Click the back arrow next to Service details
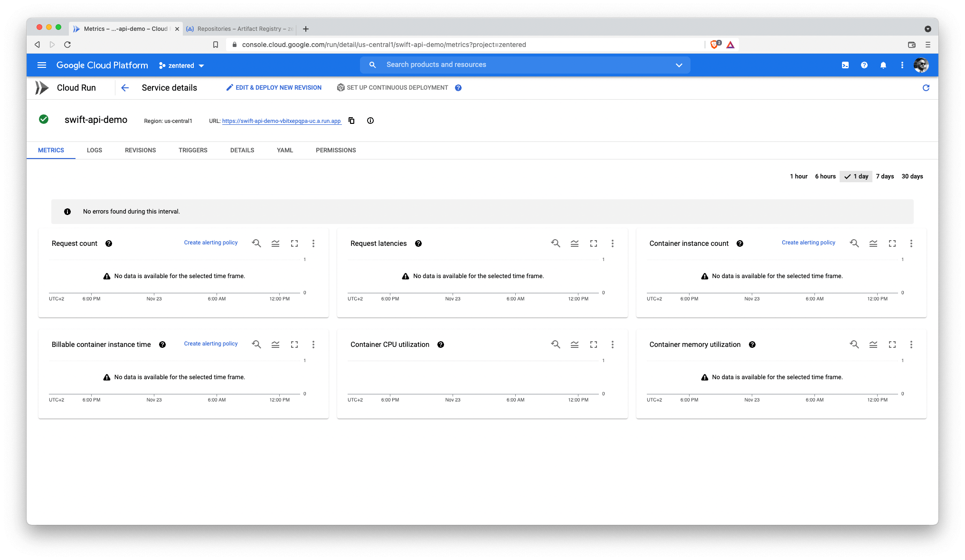 pyautogui.click(x=125, y=88)
